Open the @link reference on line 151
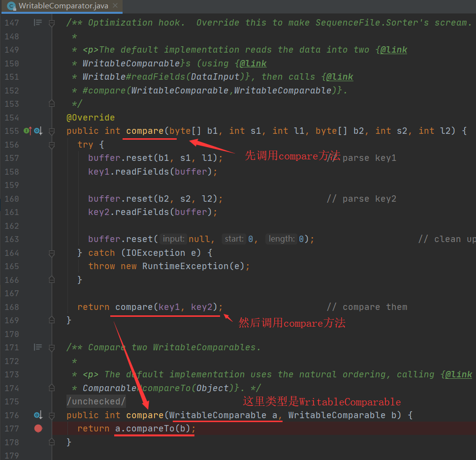 [340, 77]
